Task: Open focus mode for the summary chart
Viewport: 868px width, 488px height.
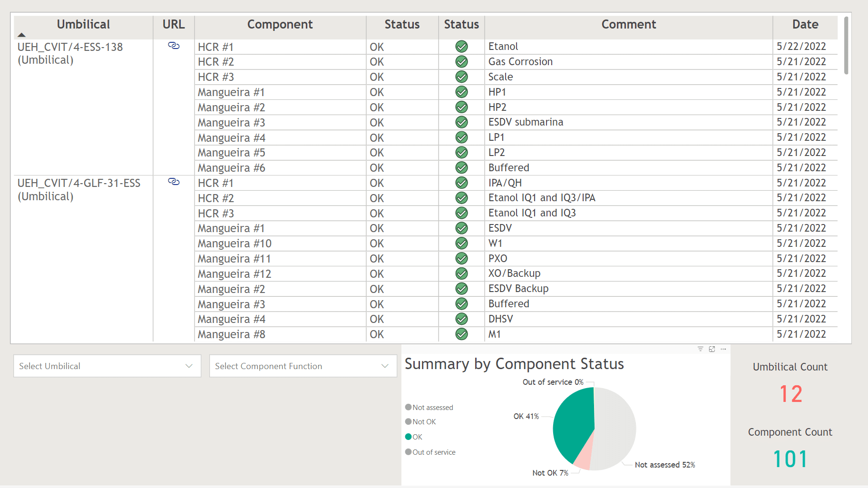Action: (712, 349)
